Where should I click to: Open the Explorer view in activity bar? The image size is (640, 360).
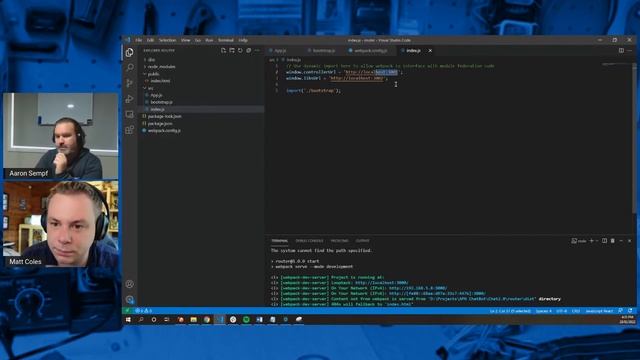click(130, 52)
